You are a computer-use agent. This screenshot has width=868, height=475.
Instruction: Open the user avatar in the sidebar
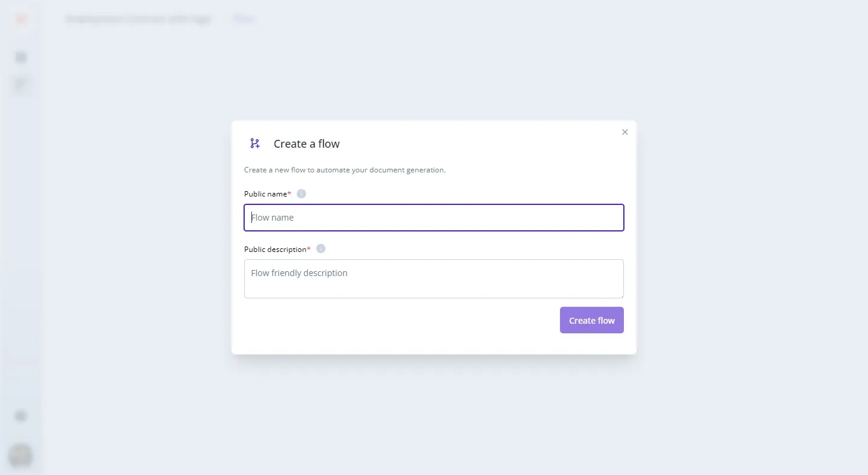pyautogui.click(x=20, y=456)
